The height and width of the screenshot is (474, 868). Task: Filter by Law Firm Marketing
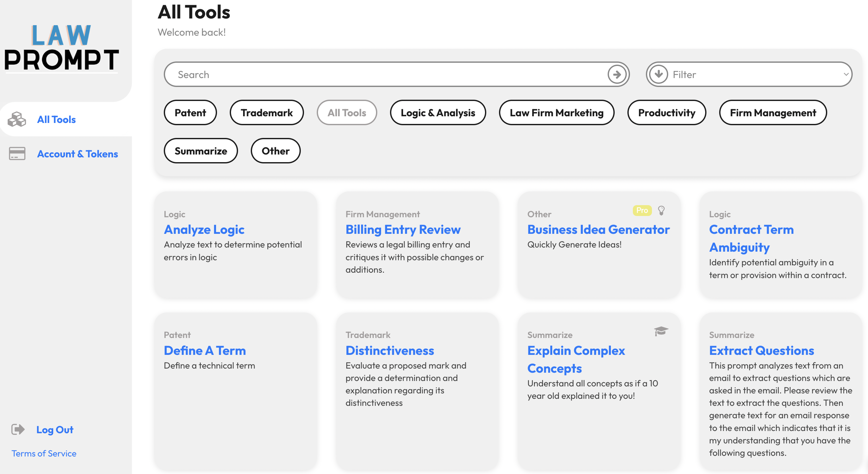556,112
